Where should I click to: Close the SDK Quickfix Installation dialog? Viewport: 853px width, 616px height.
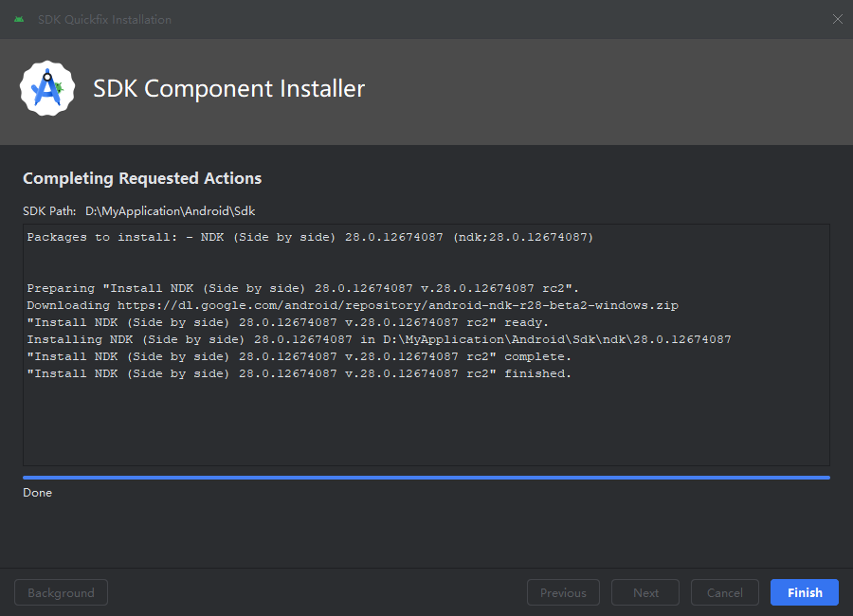tap(837, 19)
